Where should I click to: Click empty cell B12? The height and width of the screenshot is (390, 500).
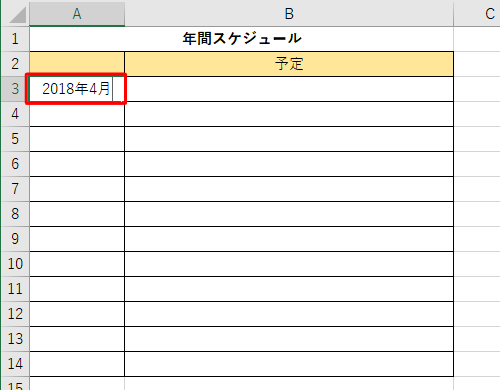(x=289, y=314)
